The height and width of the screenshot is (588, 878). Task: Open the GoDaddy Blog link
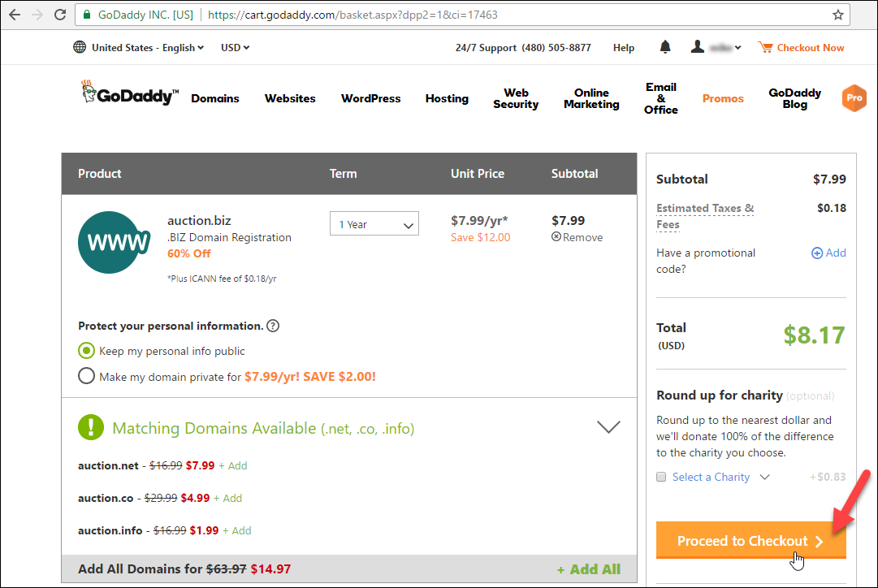click(x=794, y=98)
